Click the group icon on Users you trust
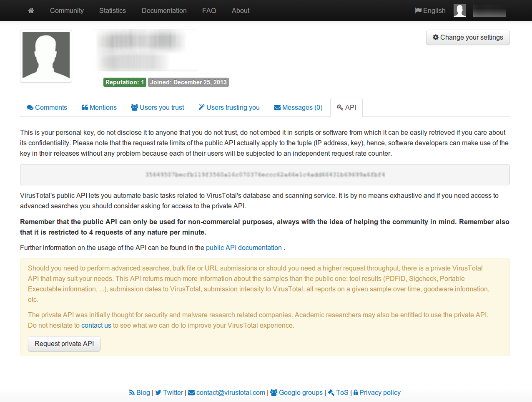 coord(134,107)
